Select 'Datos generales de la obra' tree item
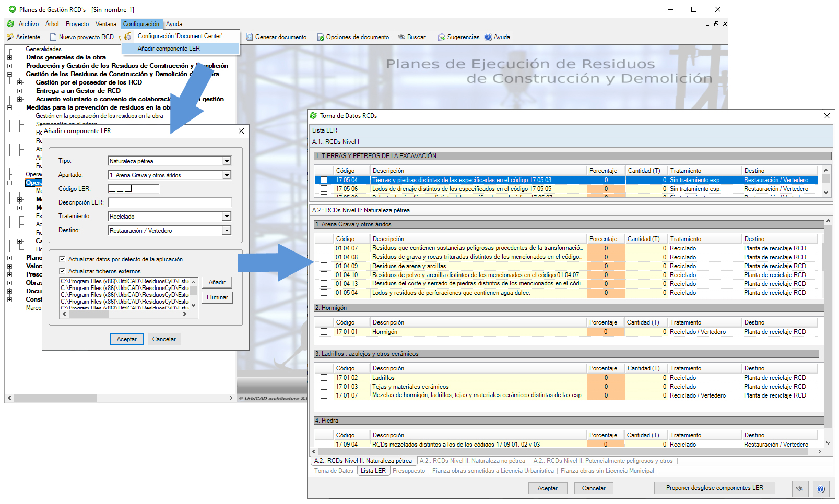Image resolution: width=839 pixels, height=504 pixels. (66, 57)
